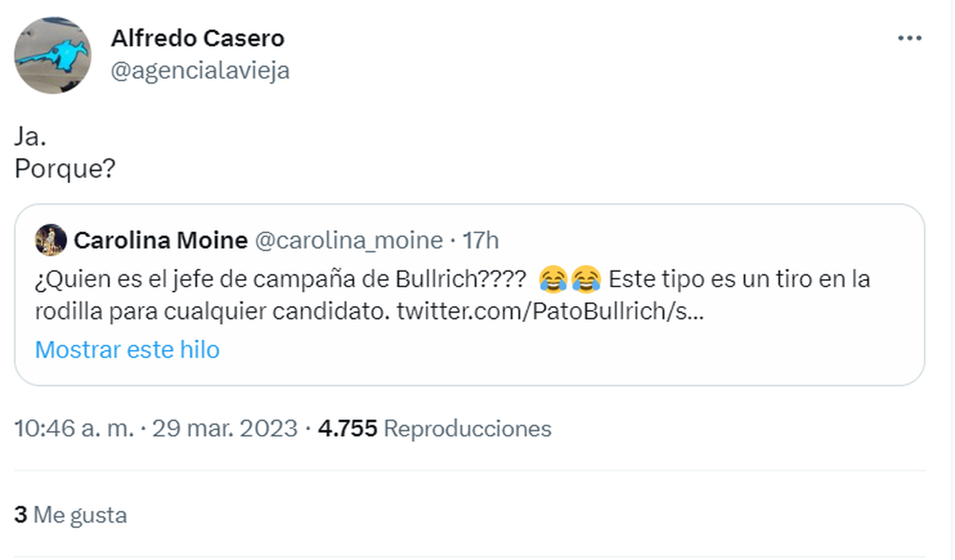Open the three-dot more options menu

pos(909,38)
